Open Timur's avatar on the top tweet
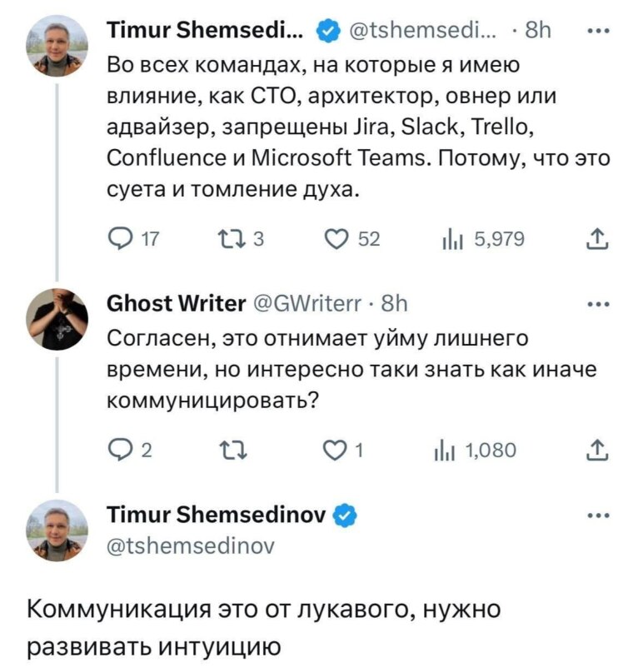The image size is (638, 672). coord(57,47)
